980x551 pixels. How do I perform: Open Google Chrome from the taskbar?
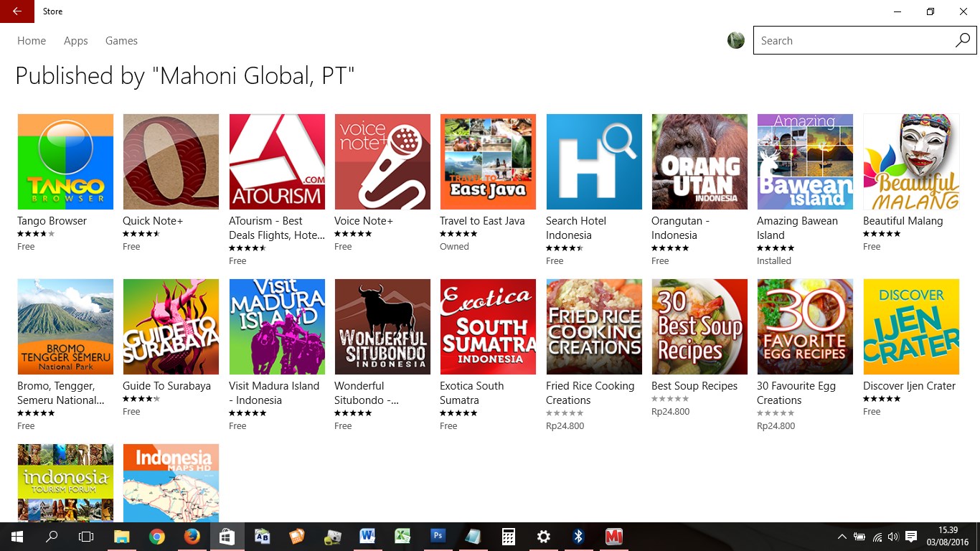[x=157, y=537]
